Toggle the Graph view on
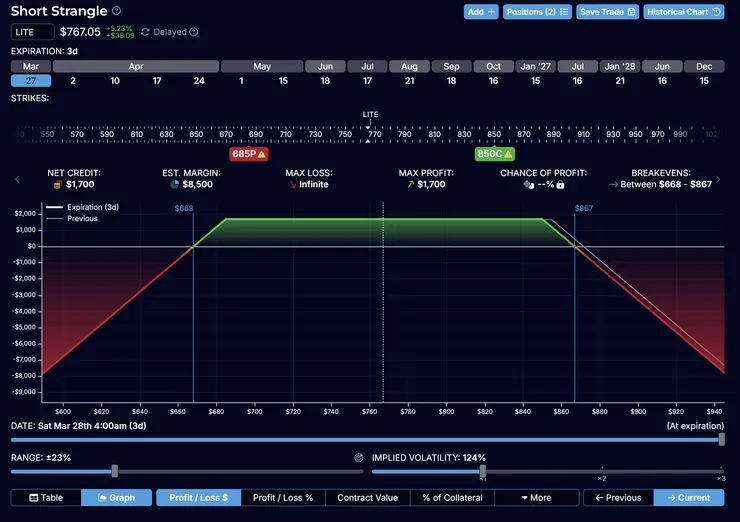740x522 pixels. (116, 497)
